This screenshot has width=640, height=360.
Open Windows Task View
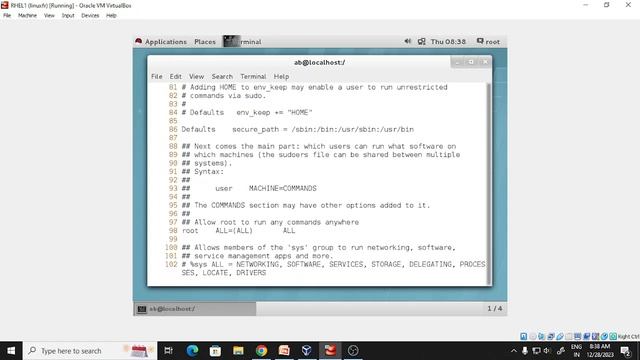(x=168, y=351)
